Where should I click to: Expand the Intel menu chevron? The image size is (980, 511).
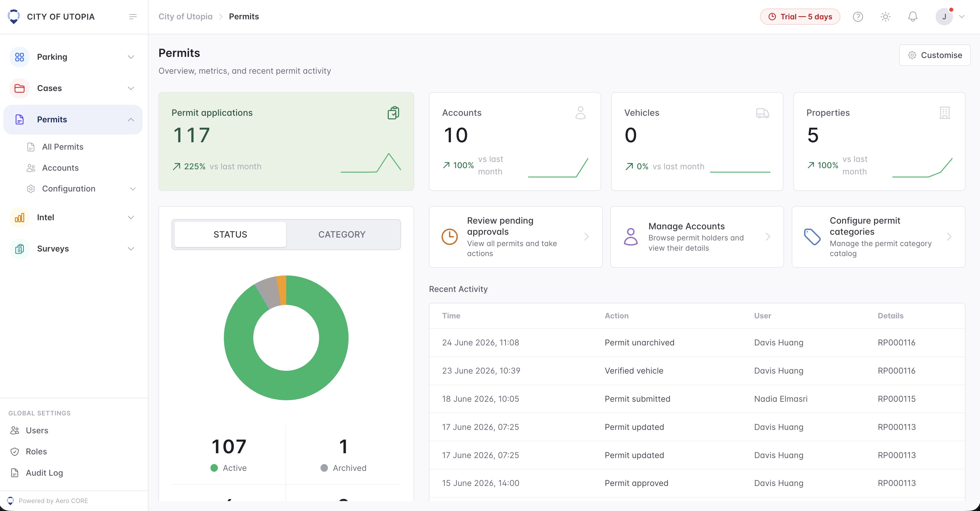pyautogui.click(x=131, y=217)
